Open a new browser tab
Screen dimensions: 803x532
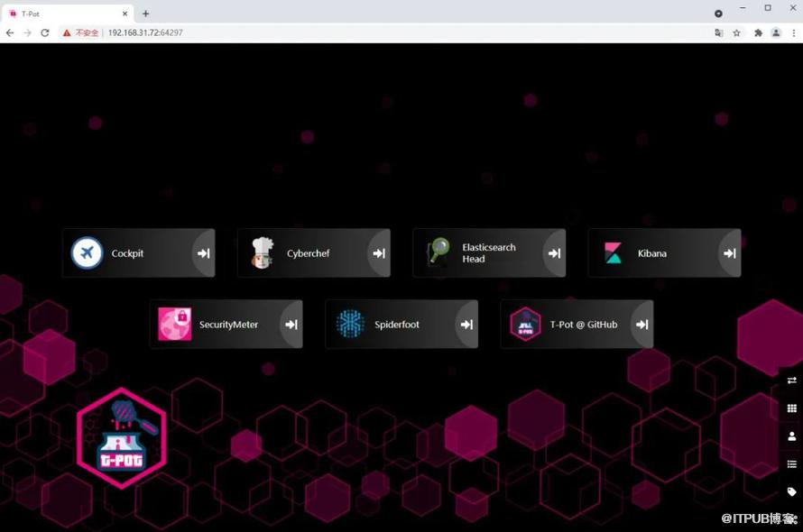pos(146,14)
